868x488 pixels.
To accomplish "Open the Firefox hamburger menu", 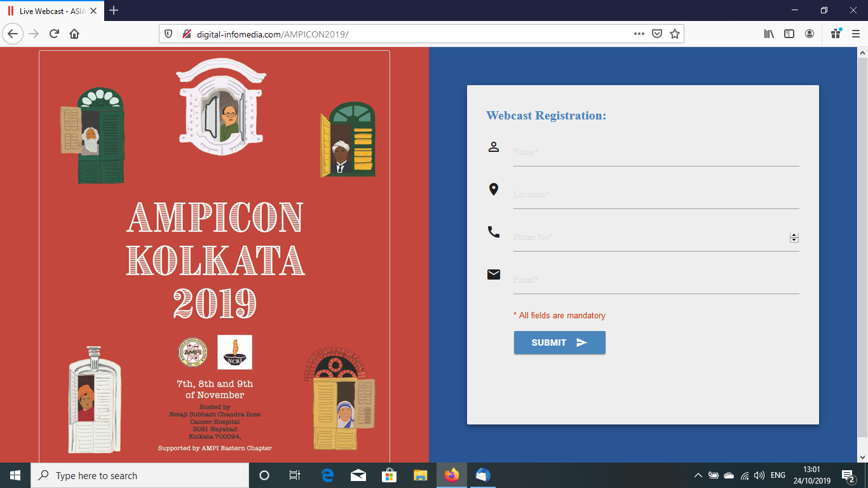I will click(x=856, y=34).
